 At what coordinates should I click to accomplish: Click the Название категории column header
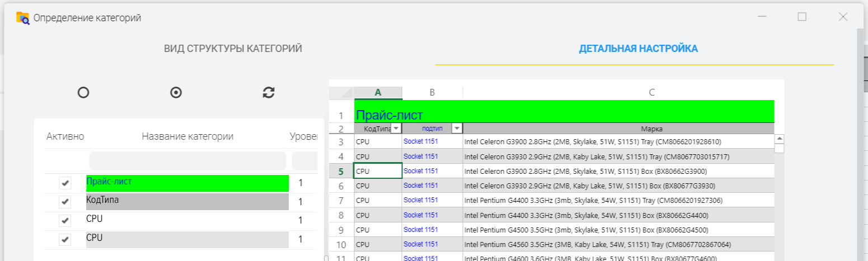coord(187,136)
